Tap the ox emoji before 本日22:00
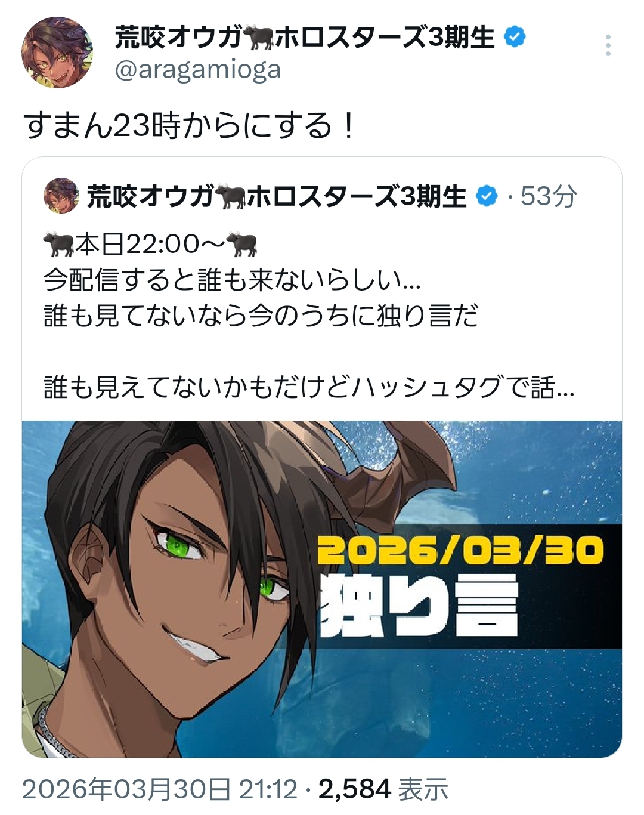Image resolution: width=644 pixels, height=815 pixels. (58, 244)
